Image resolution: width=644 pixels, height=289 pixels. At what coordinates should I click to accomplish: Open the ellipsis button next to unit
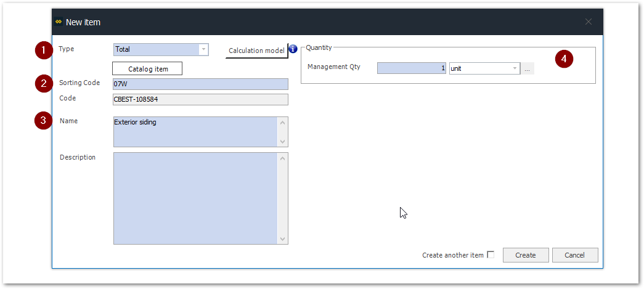[528, 68]
